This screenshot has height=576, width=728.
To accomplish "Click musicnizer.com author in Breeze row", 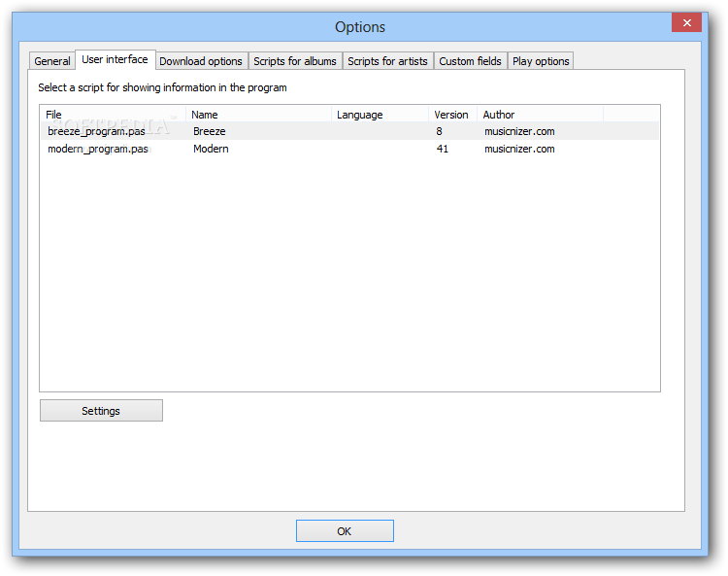I will click(519, 131).
